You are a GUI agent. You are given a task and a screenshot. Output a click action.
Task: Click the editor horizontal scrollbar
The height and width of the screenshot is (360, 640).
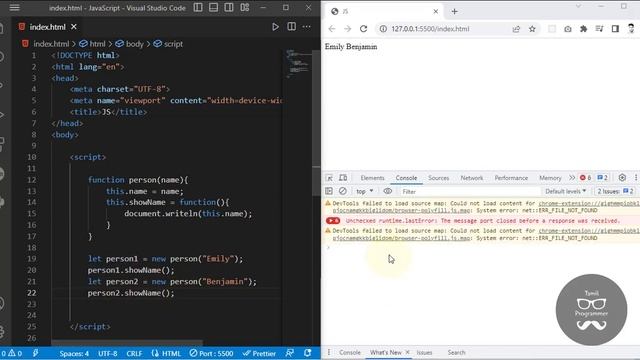pyautogui.click(x=127, y=343)
